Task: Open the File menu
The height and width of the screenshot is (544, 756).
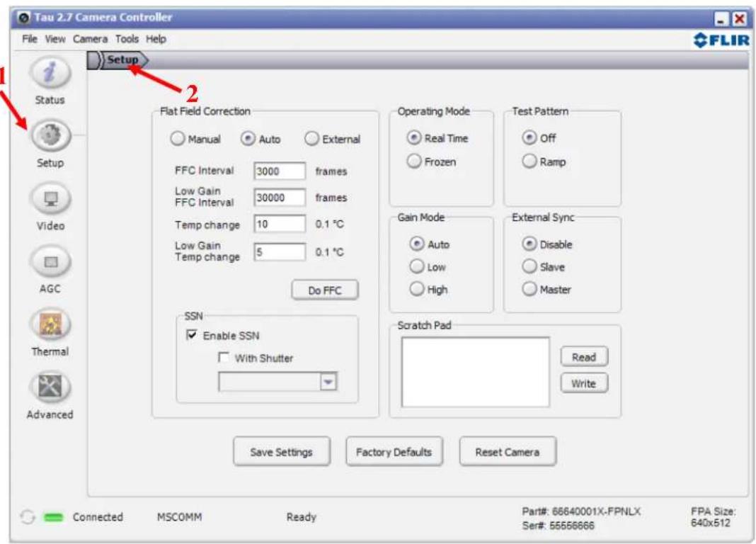Action: (x=30, y=39)
